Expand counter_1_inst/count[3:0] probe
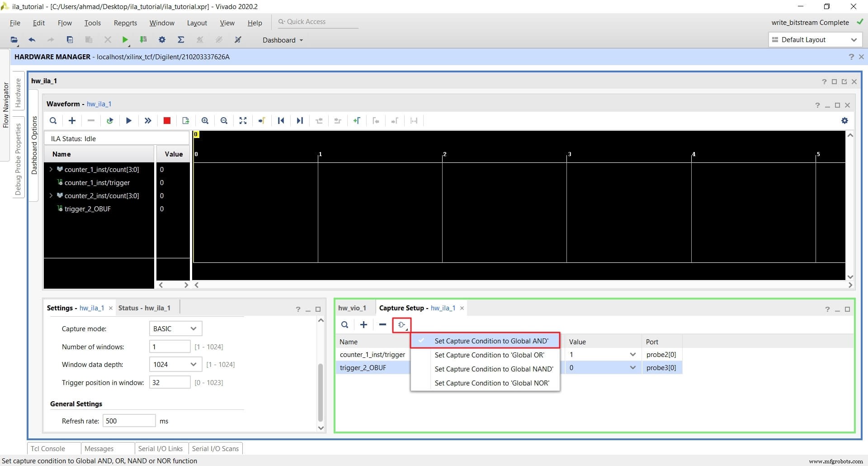The image size is (868, 466). 51,169
